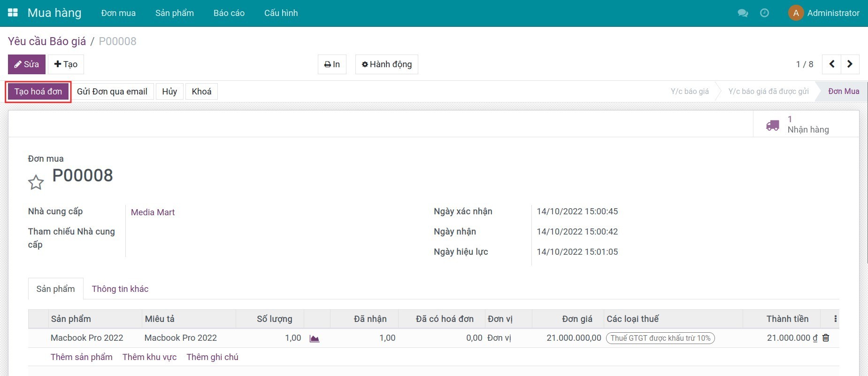
Task: Switch to the Thông tin khác tab
Action: (x=120, y=289)
